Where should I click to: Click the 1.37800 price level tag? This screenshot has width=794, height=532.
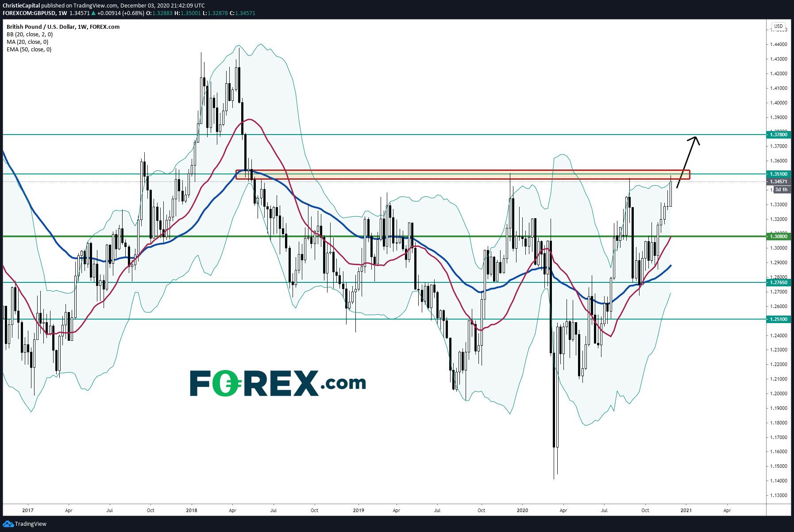point(779,135)
